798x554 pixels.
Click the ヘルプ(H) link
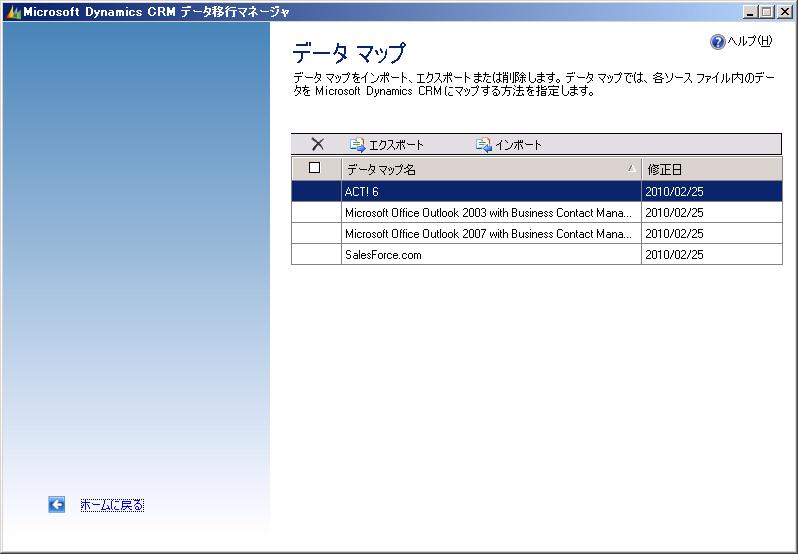[750, 41]
